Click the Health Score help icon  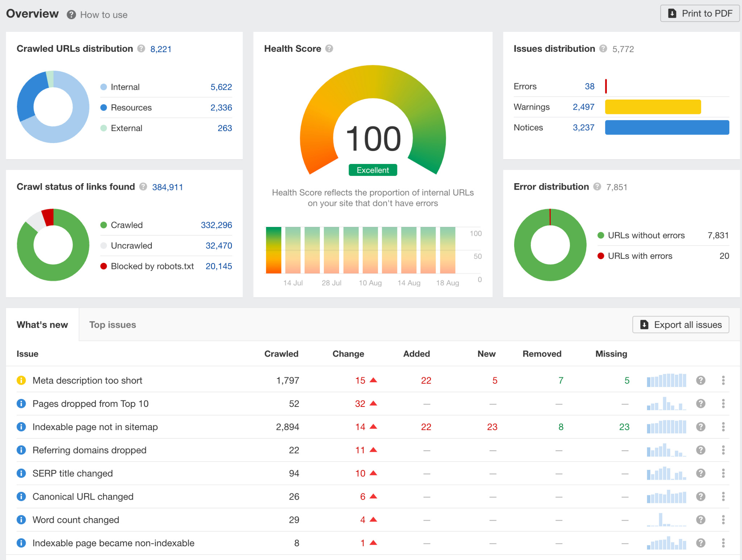coord(329,48)
